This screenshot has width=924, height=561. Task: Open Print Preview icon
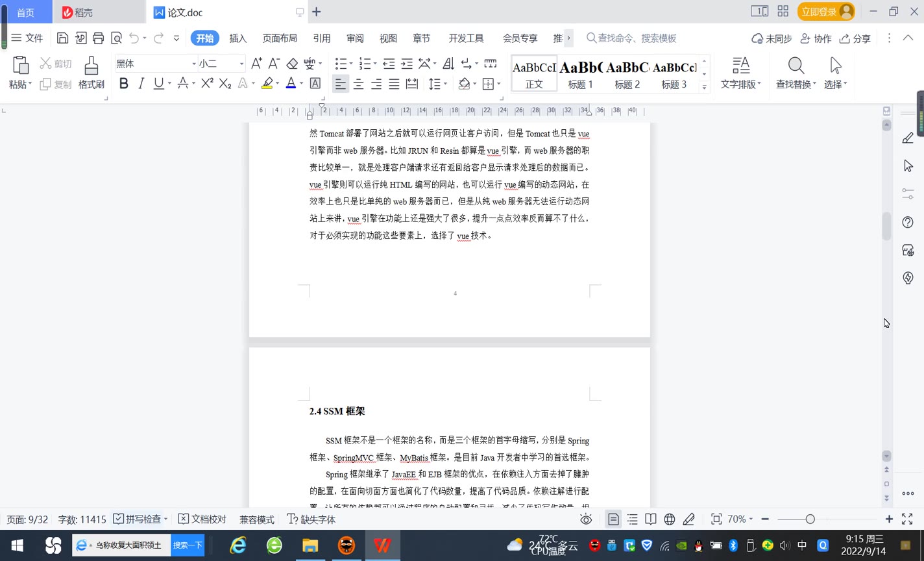[116, 38]
